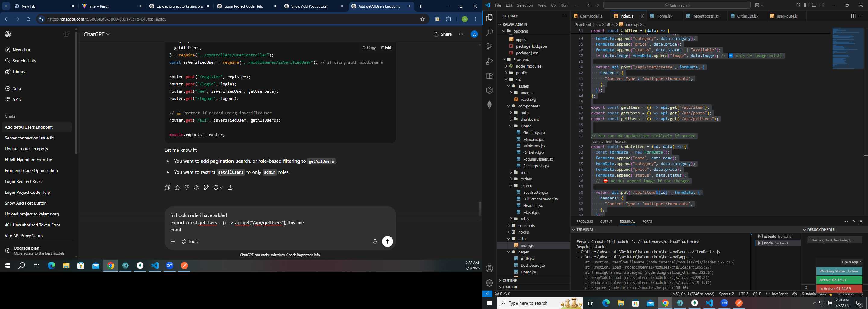Open Run and Debug view in VS Code
Viewport: 868px width, 309px height.
click(x=489, y=61)
